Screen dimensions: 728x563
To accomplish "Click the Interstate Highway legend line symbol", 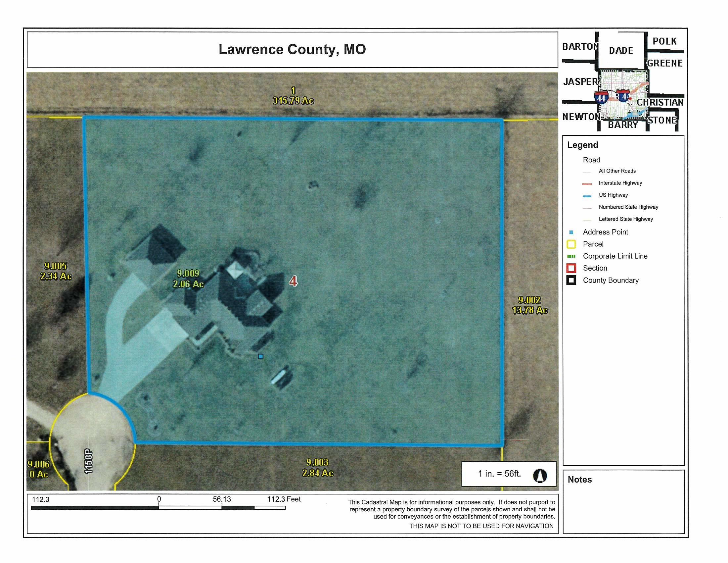I will click(587, 184).
